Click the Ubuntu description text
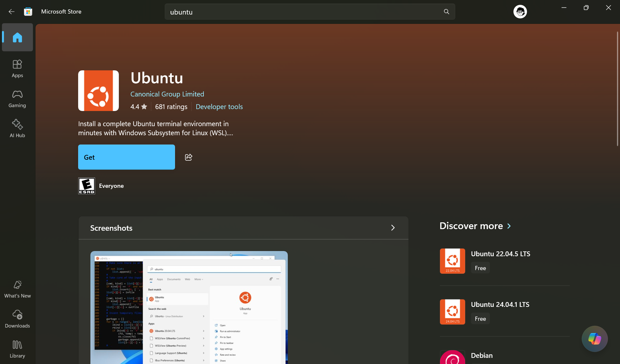620x364 pixels. (x=156, y=128)
